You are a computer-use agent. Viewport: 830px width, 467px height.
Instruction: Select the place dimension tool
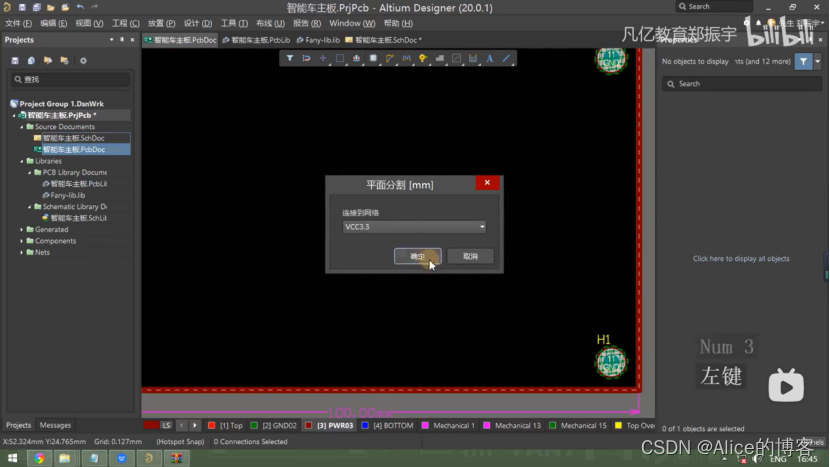[473, 58]
